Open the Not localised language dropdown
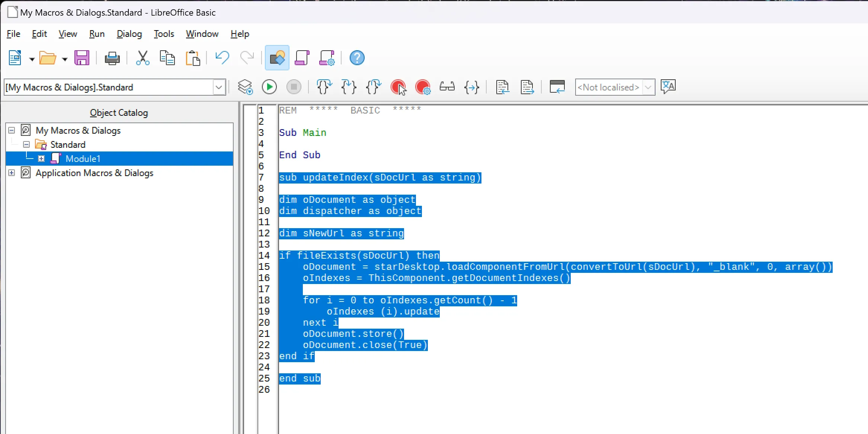This screenshot has width=868, height=434. point(648,87)
